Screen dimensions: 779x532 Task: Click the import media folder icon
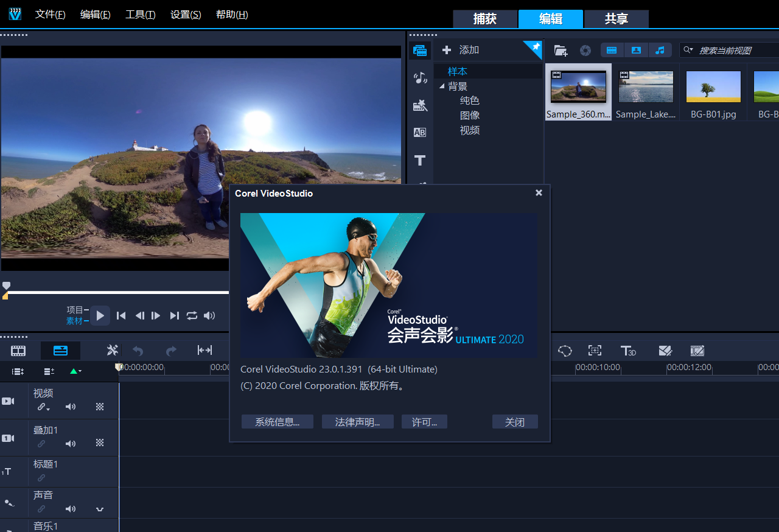coord(561,51)
